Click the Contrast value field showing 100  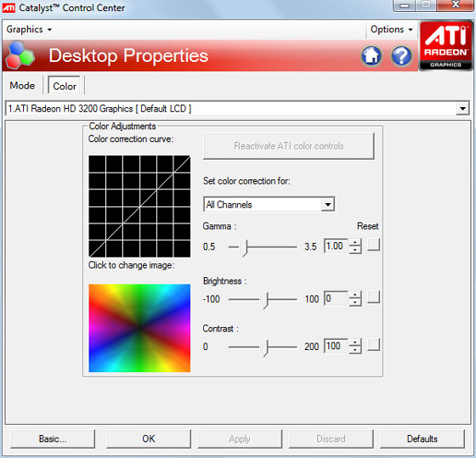(336, 346)
